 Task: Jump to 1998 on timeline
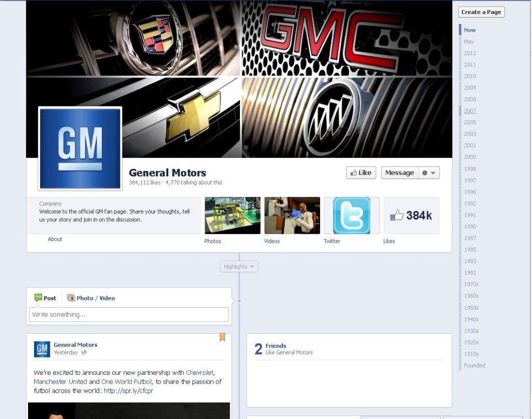(470, 169)
